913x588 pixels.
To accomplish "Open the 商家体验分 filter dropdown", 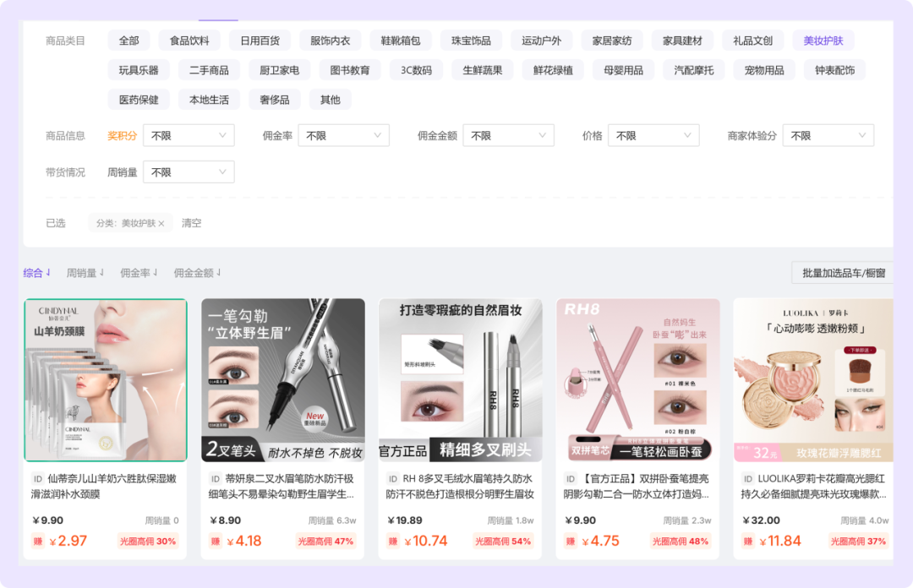I will point(828,136).
